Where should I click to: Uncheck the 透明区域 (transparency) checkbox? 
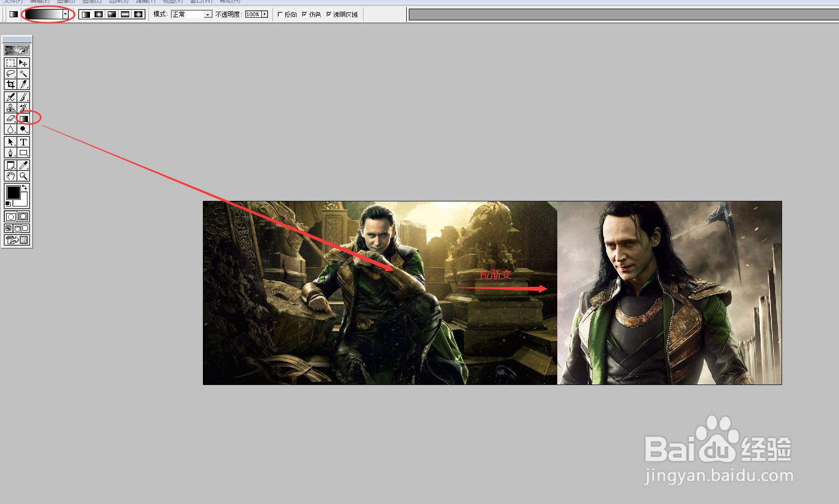point(329,14)
